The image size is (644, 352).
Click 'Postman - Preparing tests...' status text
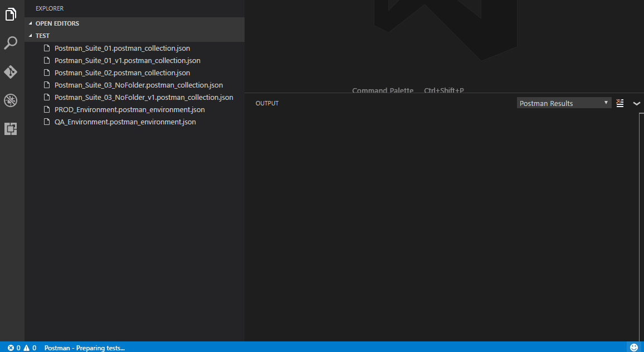[85, 348]
